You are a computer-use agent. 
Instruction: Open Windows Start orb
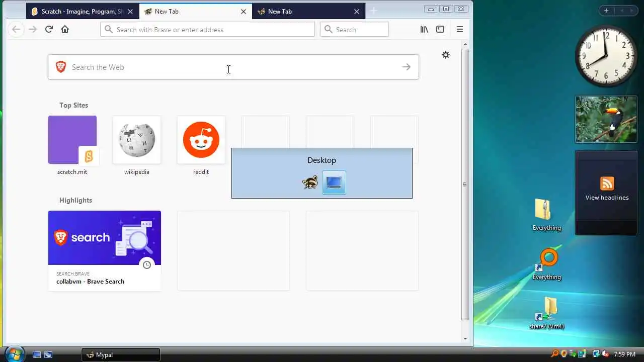tap(15, 353)
